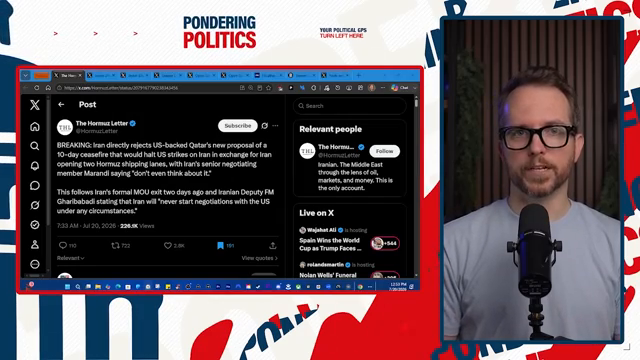Open Explore magnifier icon in the X sidebar

35,146
